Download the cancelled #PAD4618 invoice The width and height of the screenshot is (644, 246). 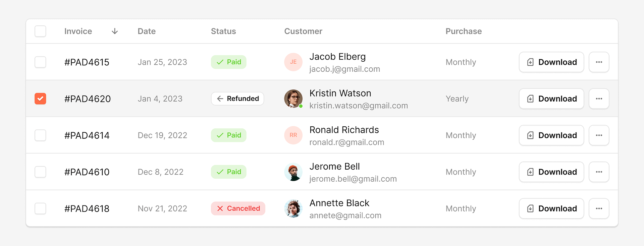point(551,208)
